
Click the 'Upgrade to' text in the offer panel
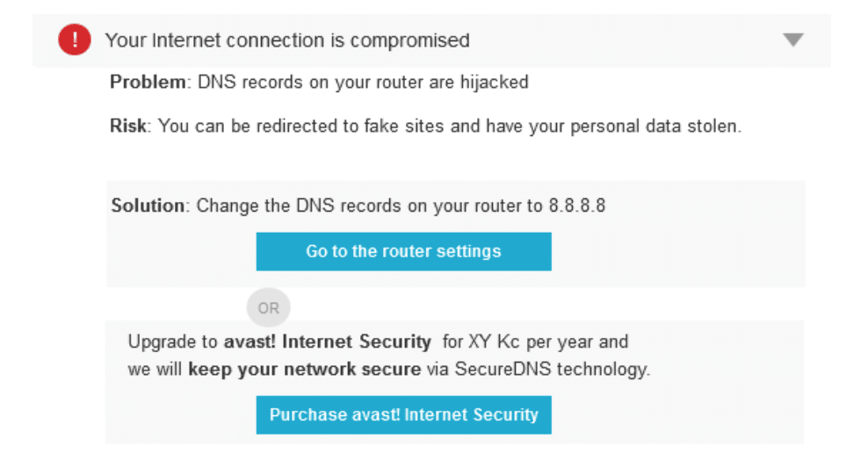point(173,341)
